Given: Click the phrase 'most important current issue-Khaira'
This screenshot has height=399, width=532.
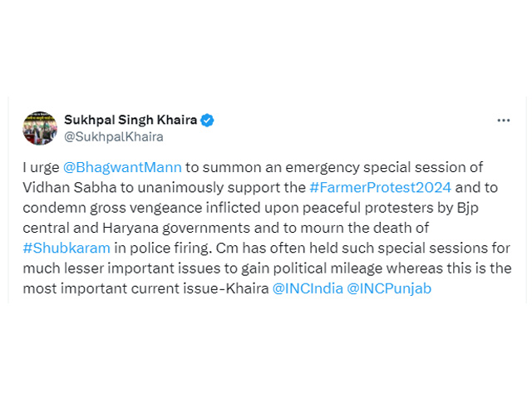Looking at the screenshot, I should (x=146, y=288).
